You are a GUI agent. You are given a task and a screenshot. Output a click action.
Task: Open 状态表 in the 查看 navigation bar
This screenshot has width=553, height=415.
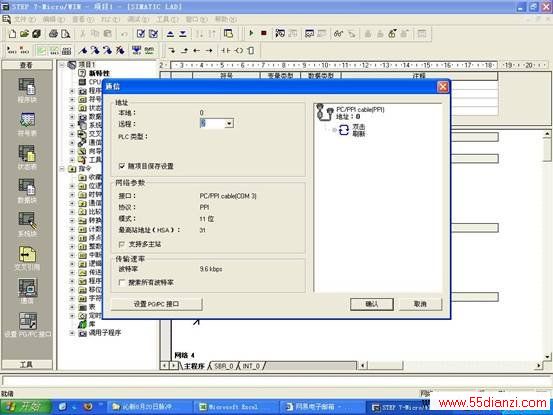pos(27,157)
